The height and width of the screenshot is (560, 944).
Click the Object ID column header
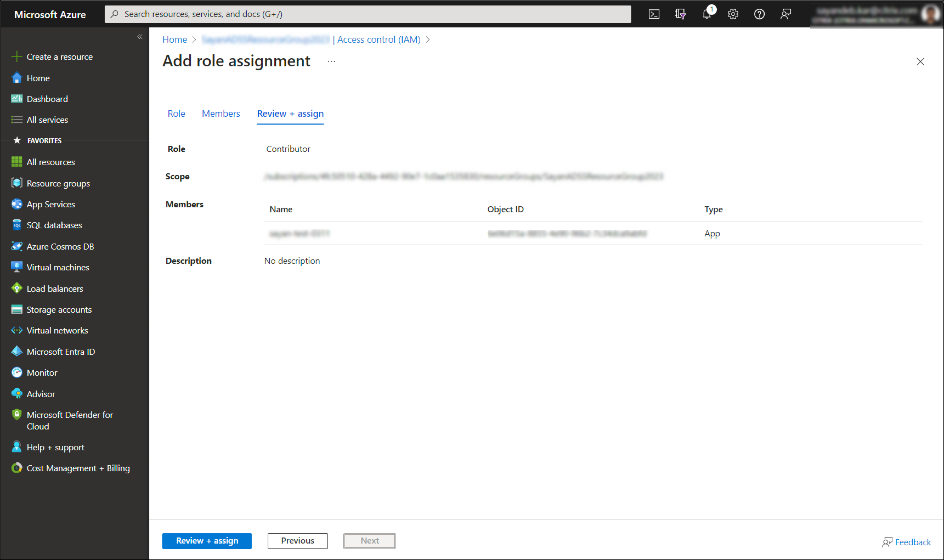505,210
